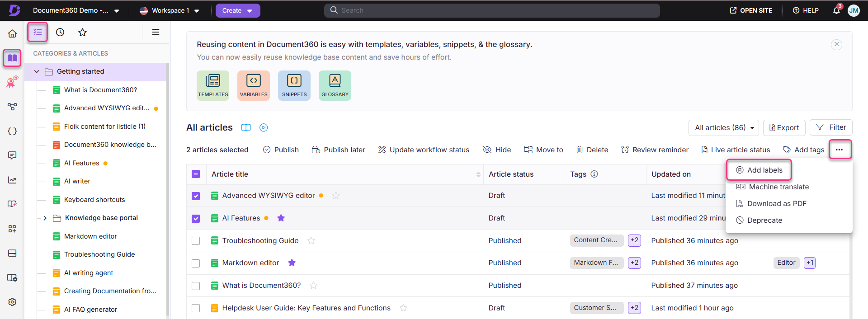Unstar the AI Features article

click(281, 218)
